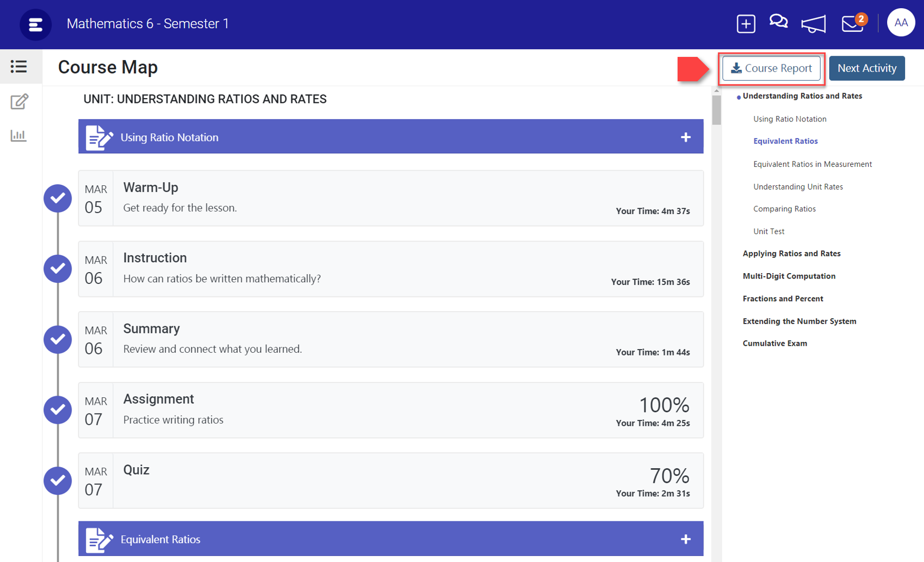Select Equivalent Ratios in the outline
This screenshot has height=562, width=924.
tap(785, 141)
